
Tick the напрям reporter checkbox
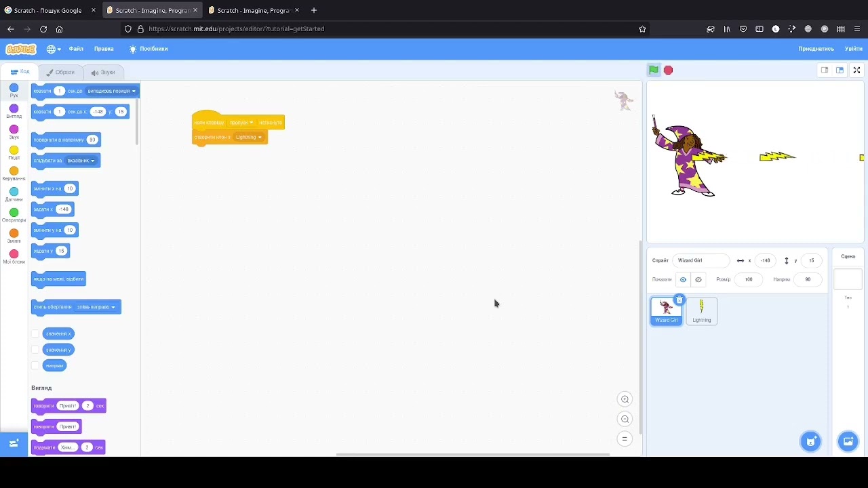point(35,365)
